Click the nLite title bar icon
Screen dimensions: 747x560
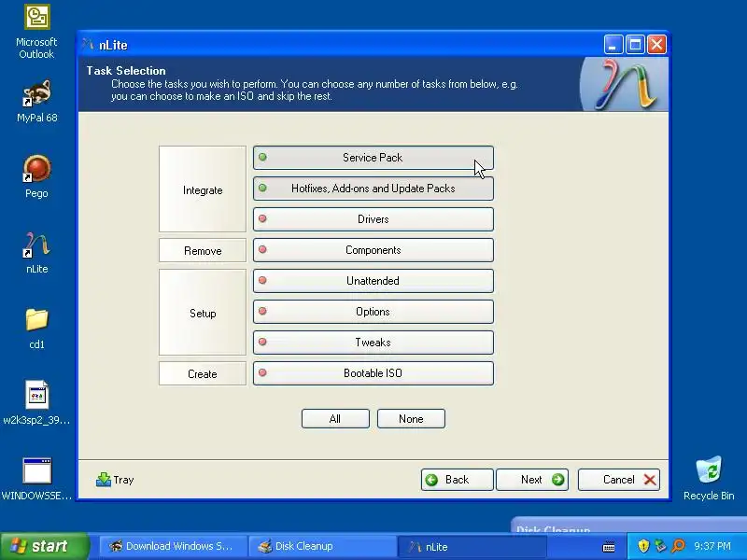[x=88, y=44]
